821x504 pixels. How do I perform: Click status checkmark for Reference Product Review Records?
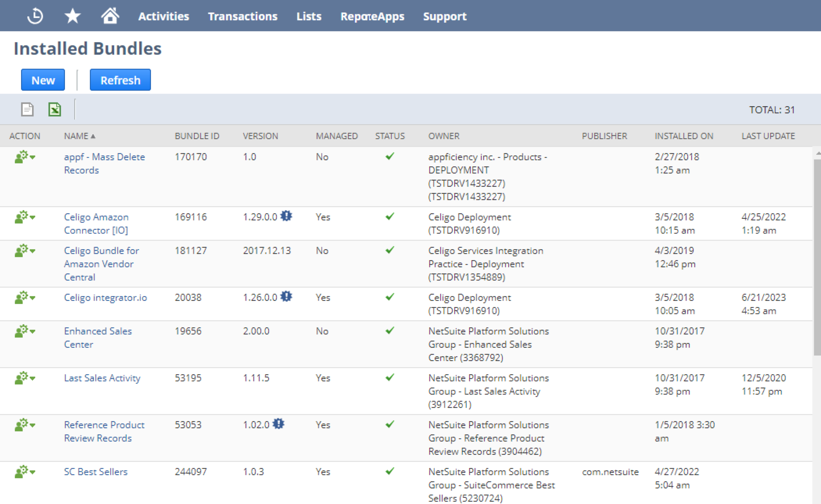390,424
